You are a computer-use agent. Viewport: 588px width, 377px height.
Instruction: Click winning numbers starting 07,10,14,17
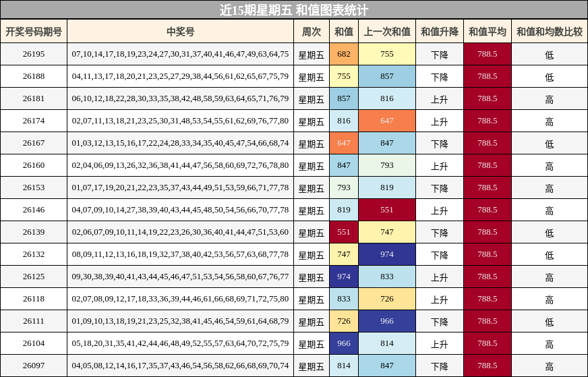pyautogui.click(x=180, y=54)
